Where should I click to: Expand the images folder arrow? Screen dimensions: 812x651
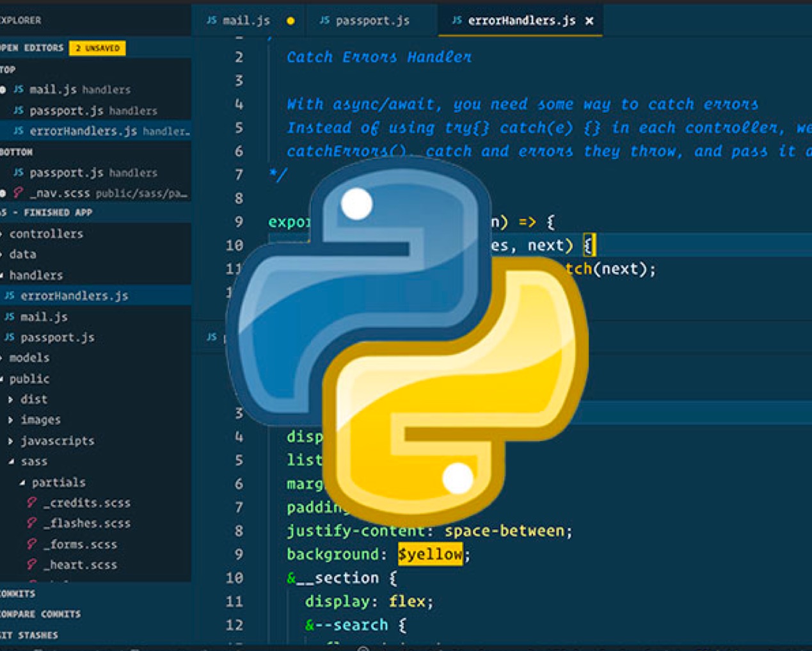coord(11,420)
